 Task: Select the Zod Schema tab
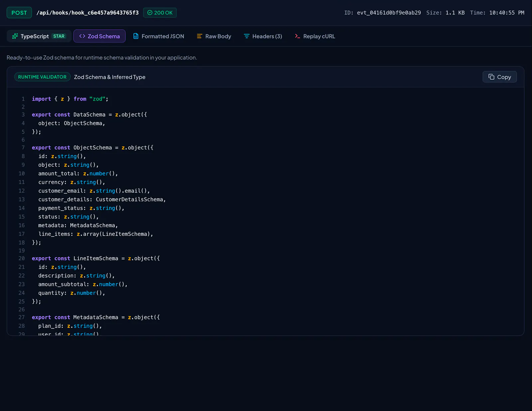pyautogui.click(x=99, y=36)
